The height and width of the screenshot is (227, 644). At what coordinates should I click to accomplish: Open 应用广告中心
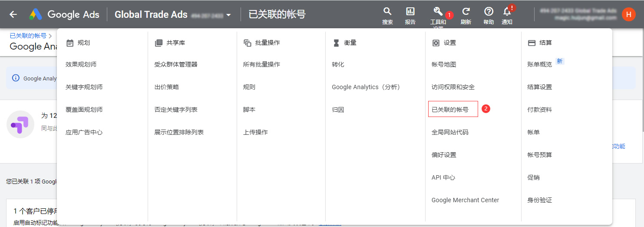[x=84, y=132]
